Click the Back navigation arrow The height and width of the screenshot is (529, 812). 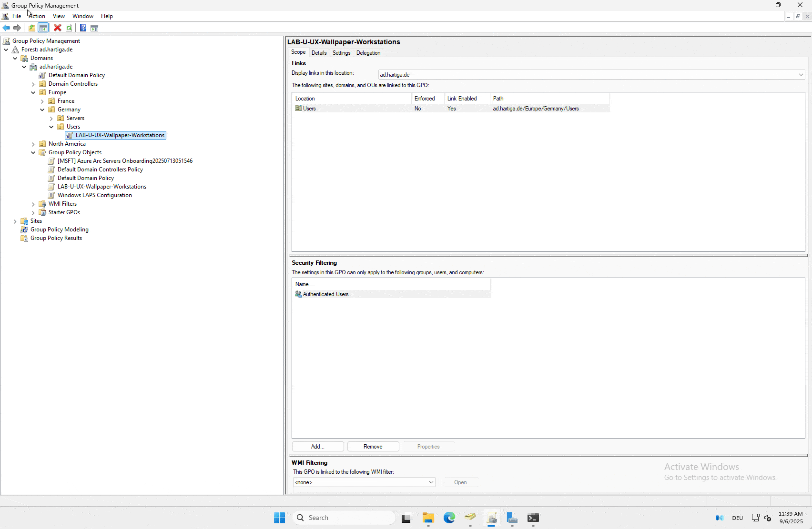click(6, 28)
